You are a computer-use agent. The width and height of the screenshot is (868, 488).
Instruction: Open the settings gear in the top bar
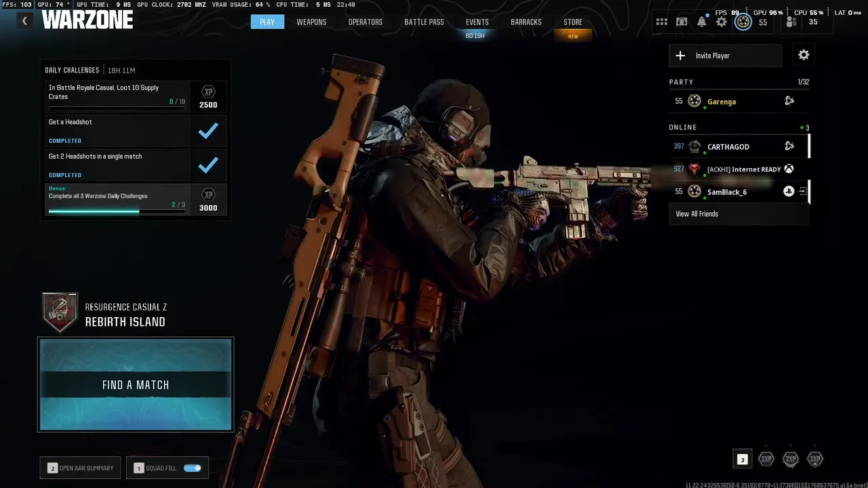click(x=722, y=22)
